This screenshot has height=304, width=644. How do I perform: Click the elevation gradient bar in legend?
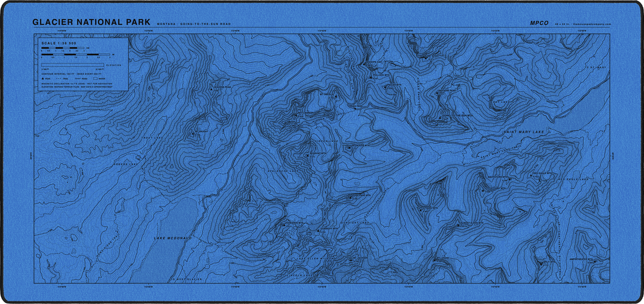coord(73,65)
